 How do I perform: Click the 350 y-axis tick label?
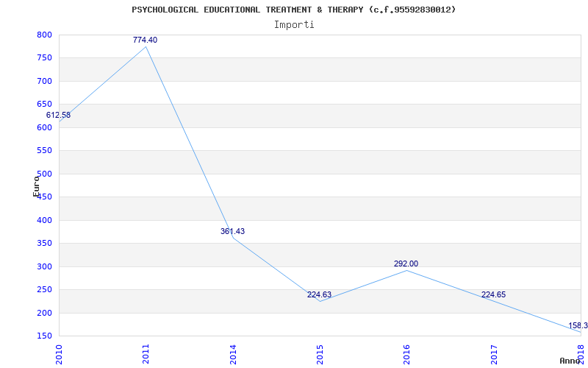tap(44, 244)
